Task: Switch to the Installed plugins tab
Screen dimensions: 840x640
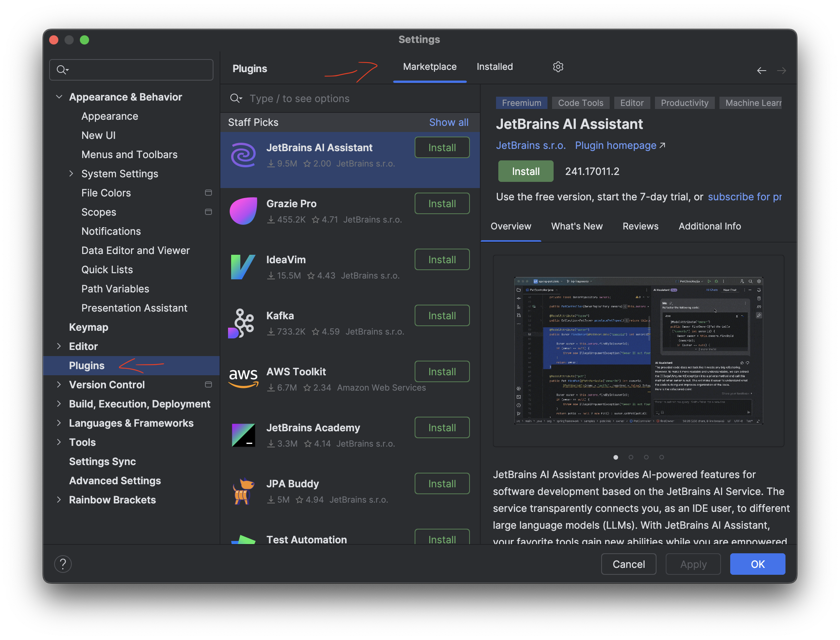Action: pyautogui.click(x=494, y=67)
